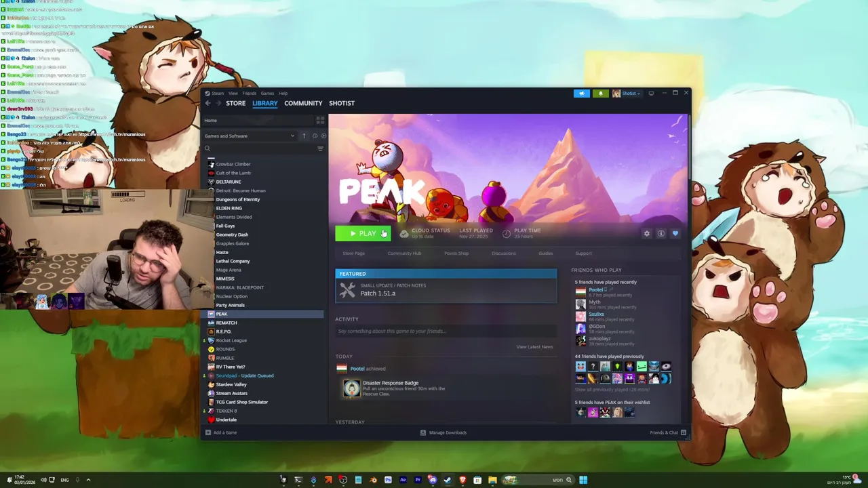Open PEAK Community Hub link
The image size is (868, 488).
(x=404, y=253)
